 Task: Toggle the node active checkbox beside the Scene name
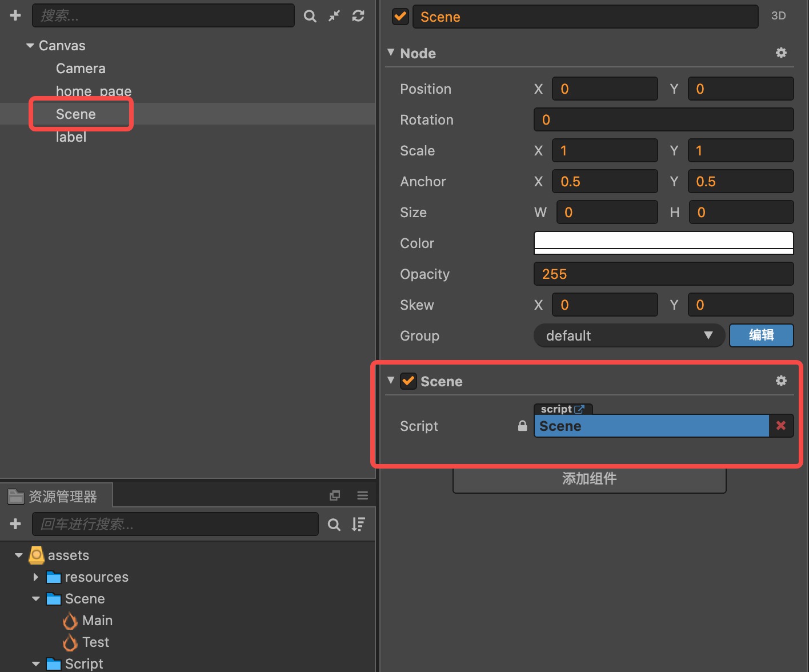(401, 17)
